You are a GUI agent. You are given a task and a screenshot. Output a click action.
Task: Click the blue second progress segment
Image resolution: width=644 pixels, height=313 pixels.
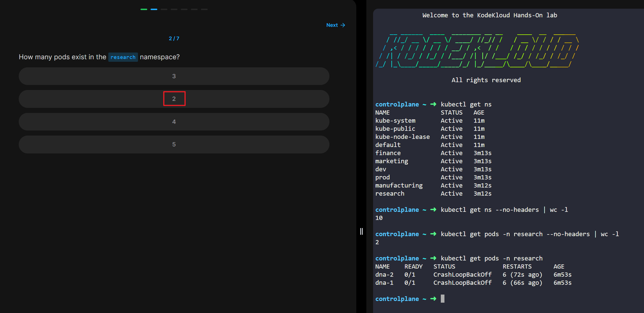coord(154,9)
